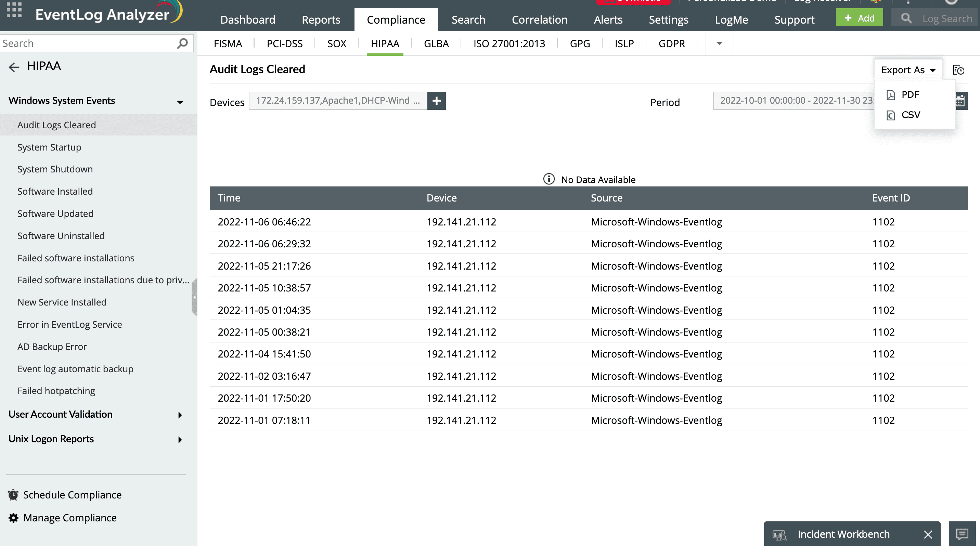Viewport: 980px width, 546px height.
Task: Open the Correlation main tab
Action: coord(539,20)
